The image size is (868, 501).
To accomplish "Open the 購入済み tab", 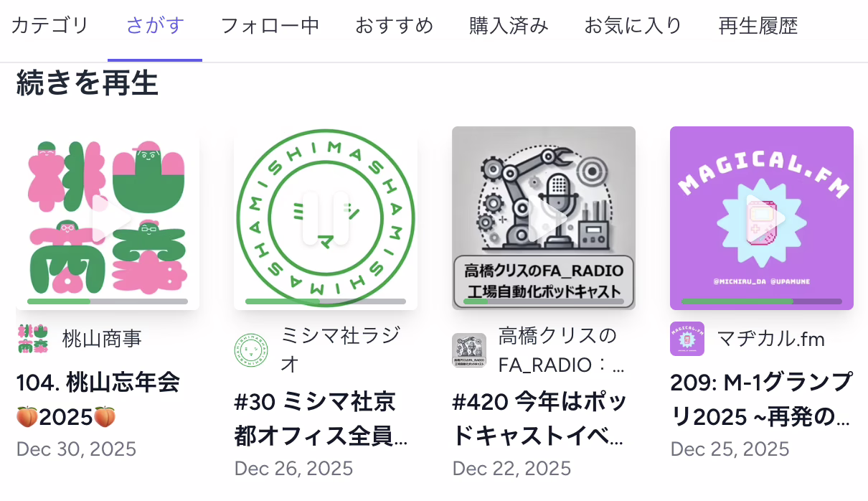I will 509,27.
